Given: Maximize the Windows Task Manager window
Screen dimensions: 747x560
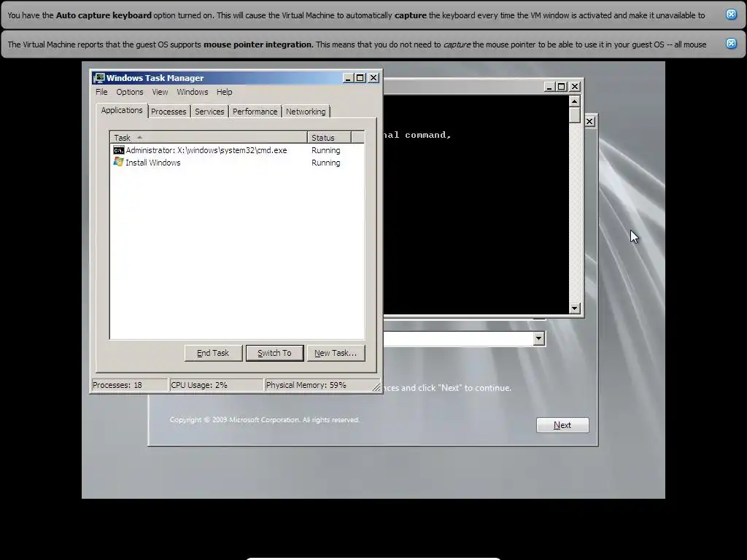Looking at the screenshot, I should click(x=360, y=77).
